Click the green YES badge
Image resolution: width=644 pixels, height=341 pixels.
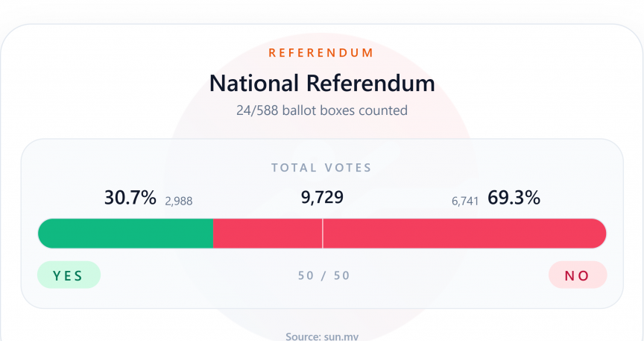click(68, 275)
